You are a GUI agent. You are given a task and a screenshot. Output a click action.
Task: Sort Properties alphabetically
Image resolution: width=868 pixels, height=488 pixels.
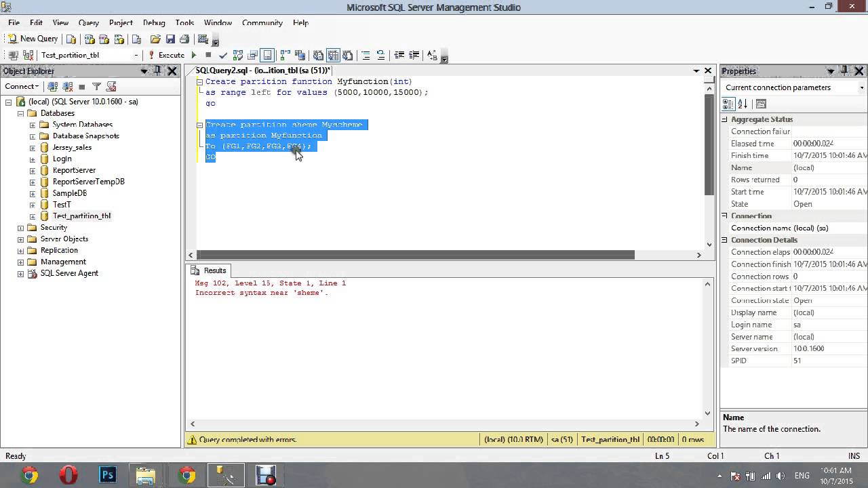pos(743,104)
